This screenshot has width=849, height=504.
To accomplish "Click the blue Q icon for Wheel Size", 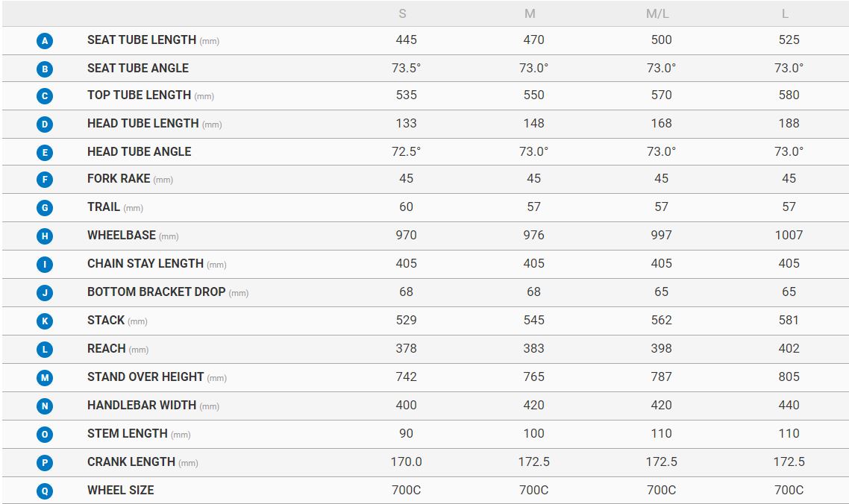I will coord(45,491).
